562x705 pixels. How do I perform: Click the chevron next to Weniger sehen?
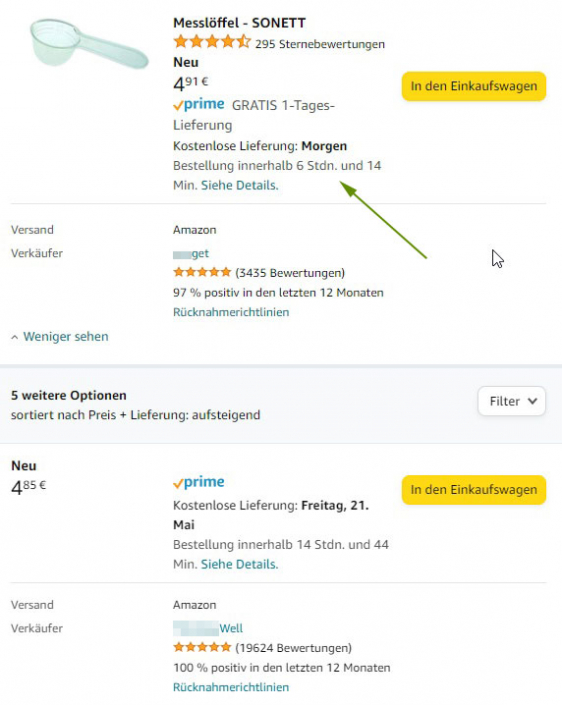pyautogui.click(x=15, y=337)
